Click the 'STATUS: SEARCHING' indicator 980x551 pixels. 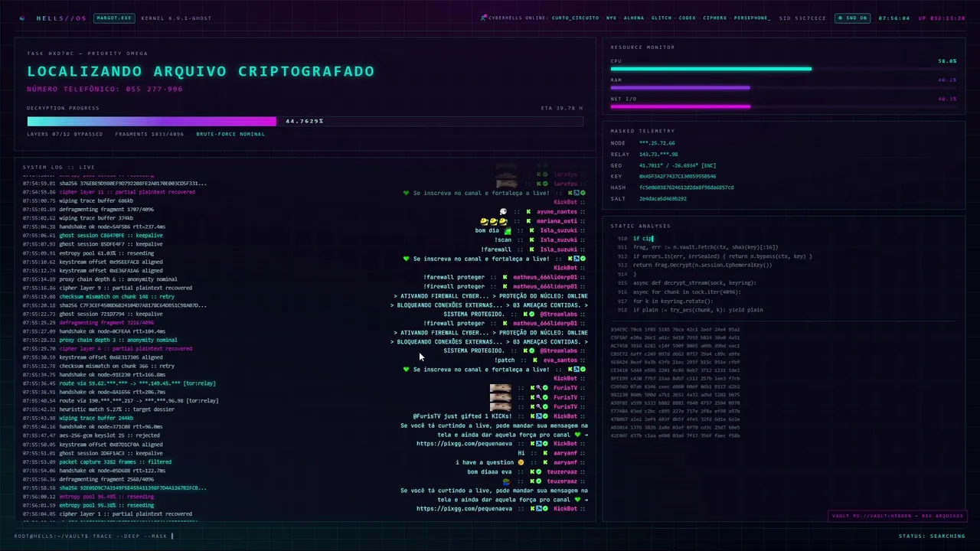point(932,536)
